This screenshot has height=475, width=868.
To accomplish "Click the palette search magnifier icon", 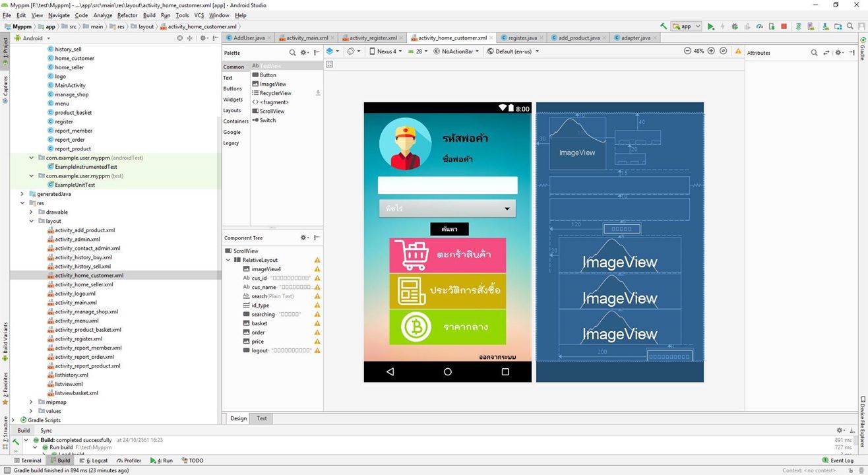I will point(293,52).
